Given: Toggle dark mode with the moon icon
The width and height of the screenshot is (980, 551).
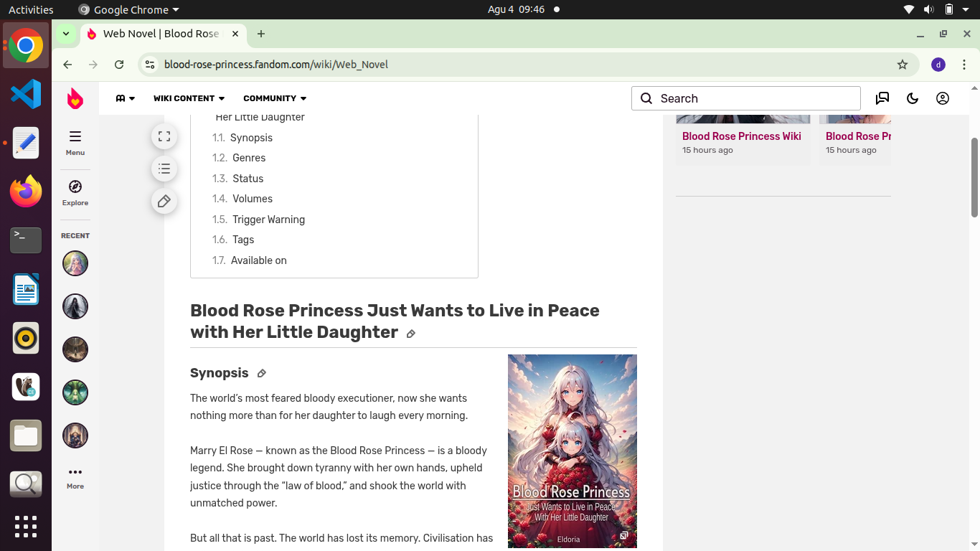Looking at the screenshot, I should pos(912,98).
